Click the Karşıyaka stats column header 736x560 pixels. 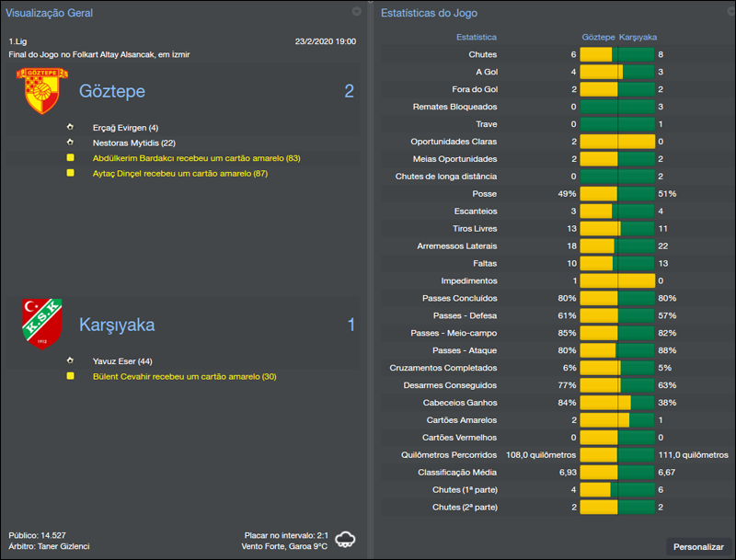(x=638, y=38)
